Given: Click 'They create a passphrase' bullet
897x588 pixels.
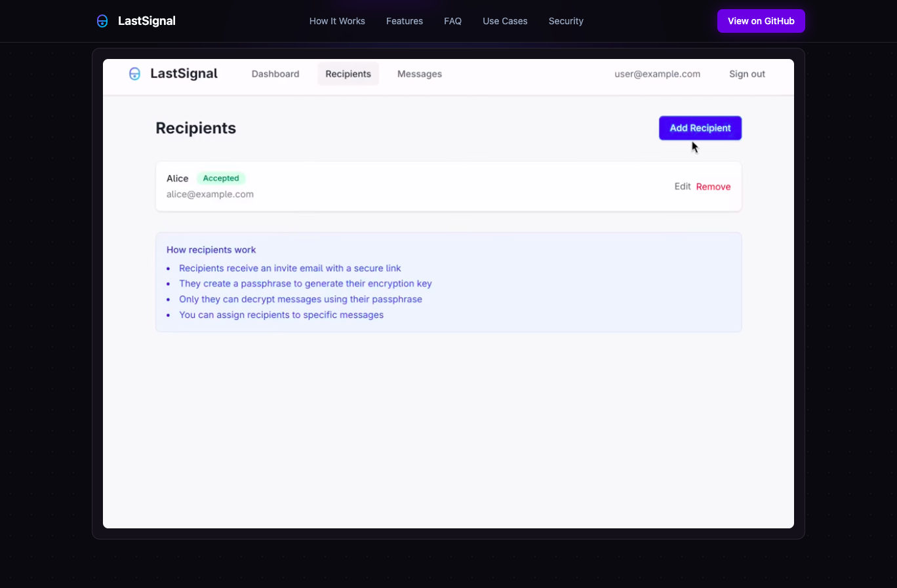Looking at the screenshot, I should (x=306, y=284).
